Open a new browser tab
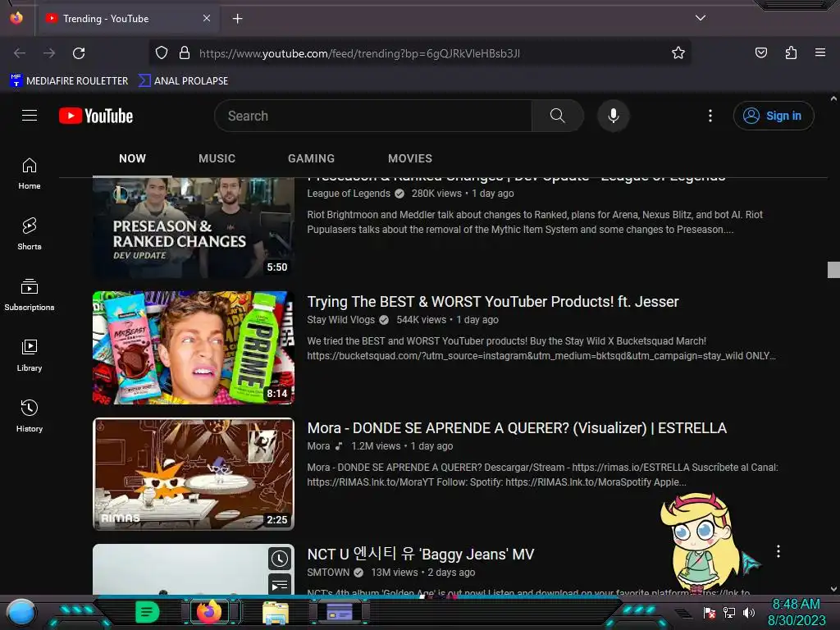The height and width of the screenshot is (630, 840). tap(237, 19)
